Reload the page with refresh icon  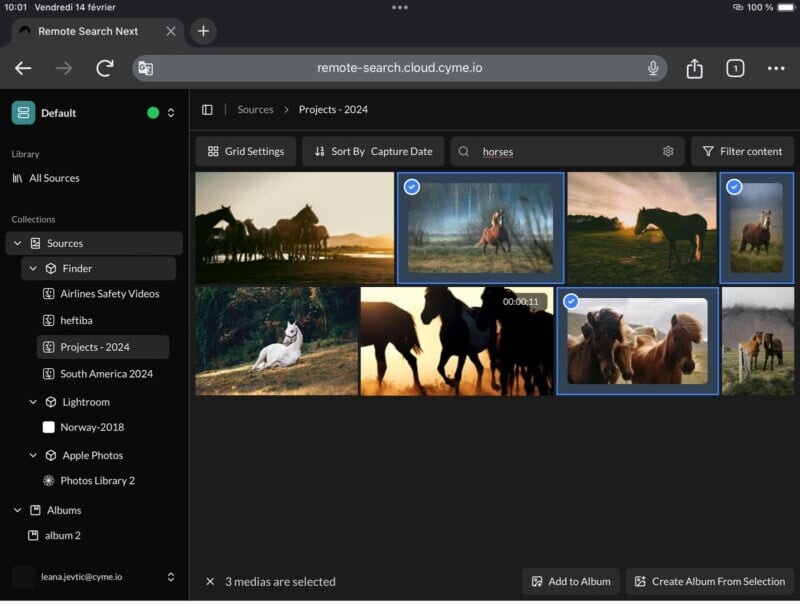pyautogui.click(x=104, y=68)
